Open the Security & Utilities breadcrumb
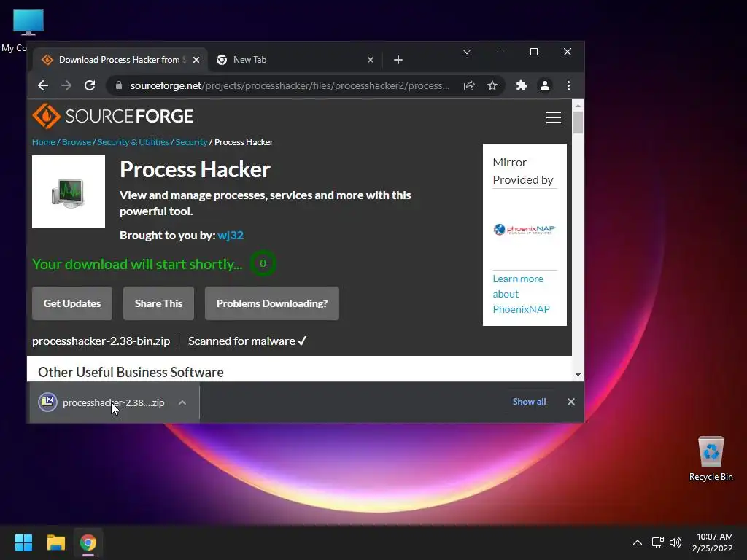 (x=133, y=142)
